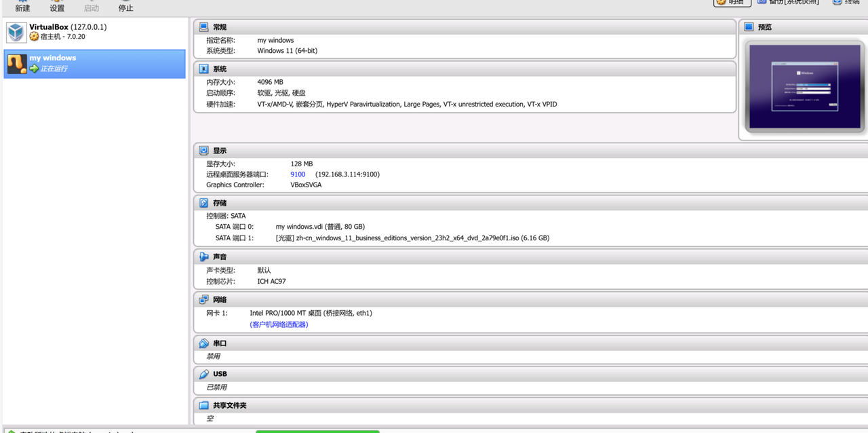868x433 pixels.
Task: Click the System (系统) section chip icon
Action: coord(204,69)
